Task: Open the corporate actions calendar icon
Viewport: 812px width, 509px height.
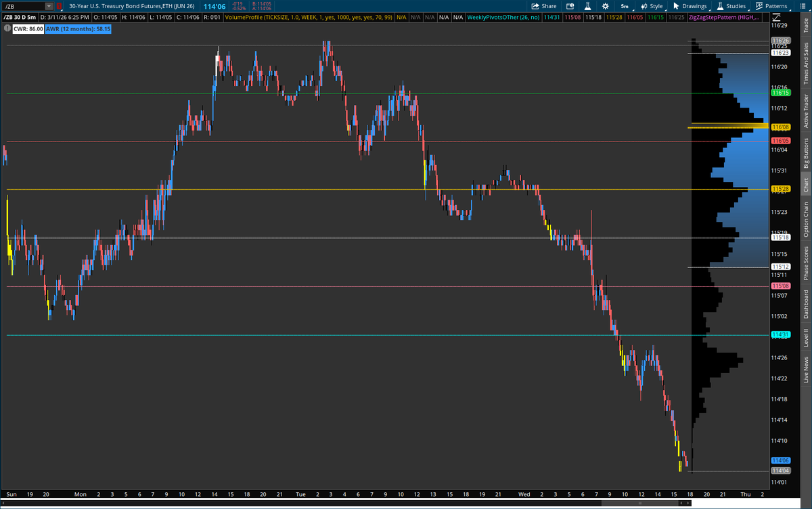Action: pyautogui.click(x=568, y=6)
